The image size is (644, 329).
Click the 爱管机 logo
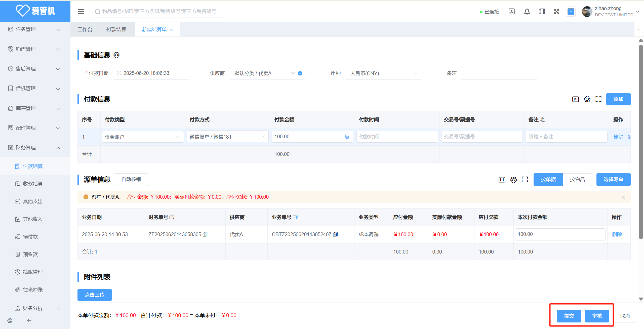click(35, 11)
